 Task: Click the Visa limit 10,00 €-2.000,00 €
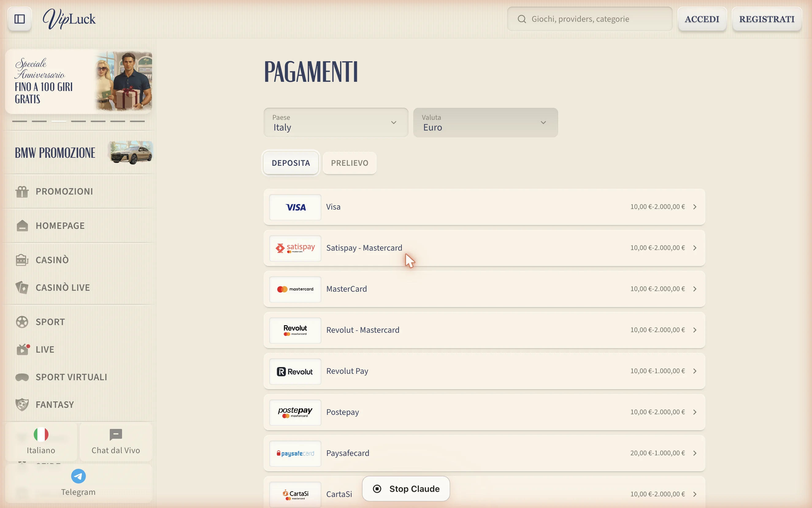[657, 207]
